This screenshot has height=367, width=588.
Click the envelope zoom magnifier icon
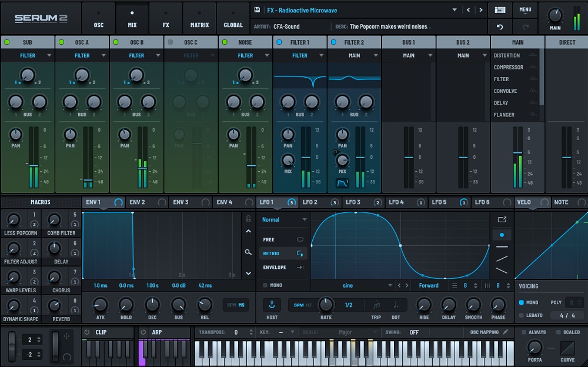click(x=249, y=252)
